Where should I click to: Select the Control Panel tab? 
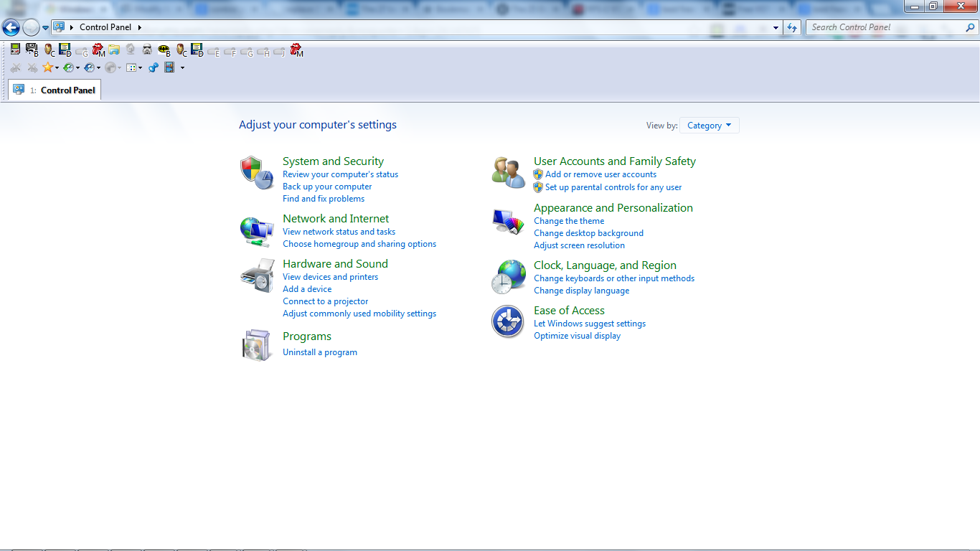(x=55, y=90)
